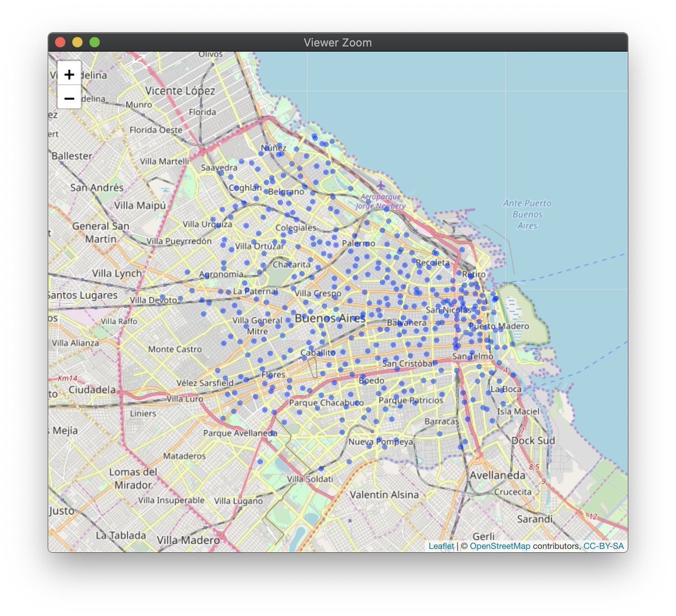The width and height of the screenshot is (676, 616).
Task: Select the Vicente López map label
Action: tap(180, 91)
